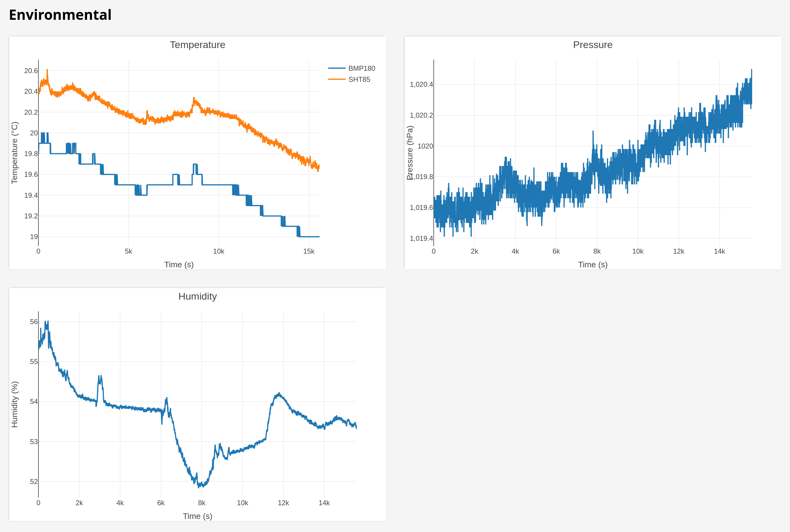Click the Humidity (%) y-axis label
The image size is (790, 532).
pyautogui.click(x=14, y=404)
